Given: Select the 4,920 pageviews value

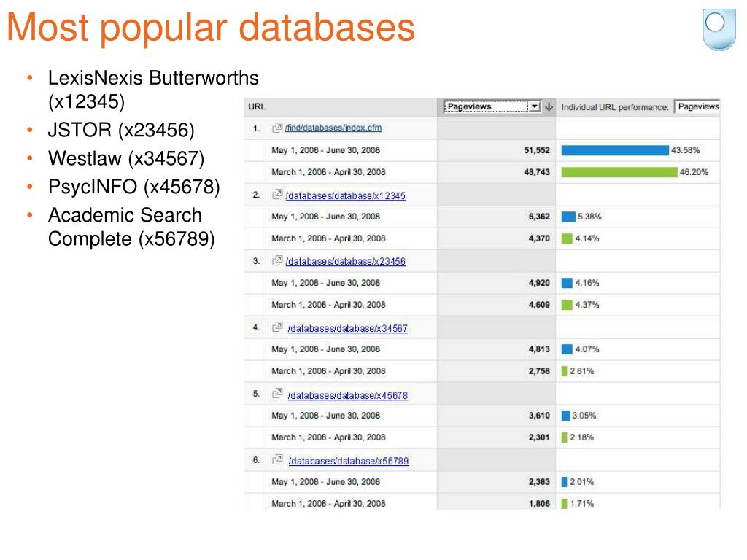Looking at the screenshot, I should (x=539, y=283).
